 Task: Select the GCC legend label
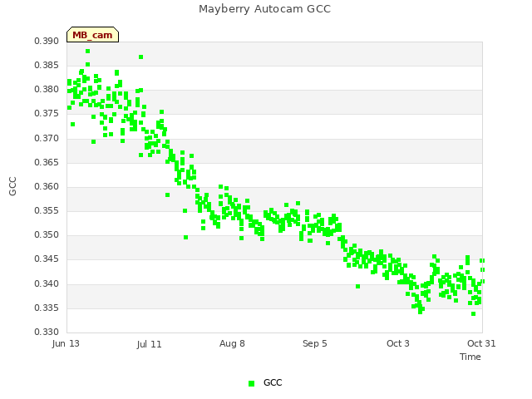click(x=273, y=382)
